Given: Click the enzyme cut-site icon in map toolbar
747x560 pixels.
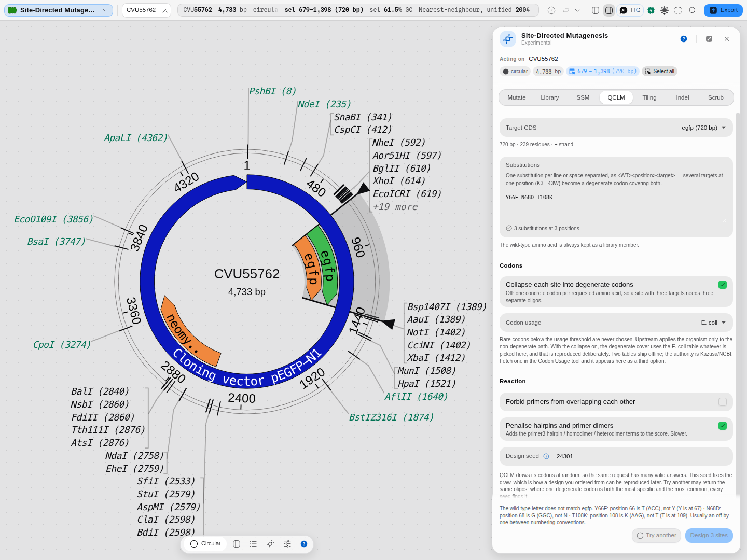Looking at the screenshot, I should (270, 544).
